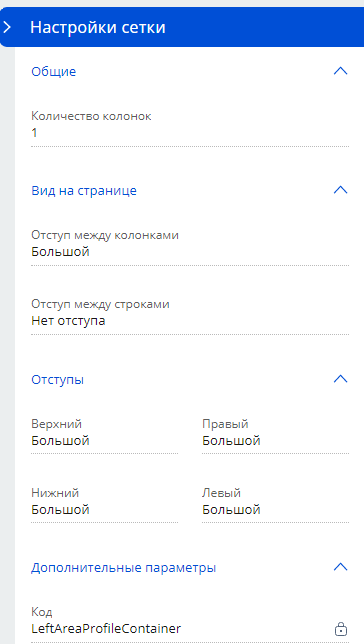Viewport: 364px width, 644px height.
Task: Click the Дополнительные параметры heading
Action: coord(124,568)
